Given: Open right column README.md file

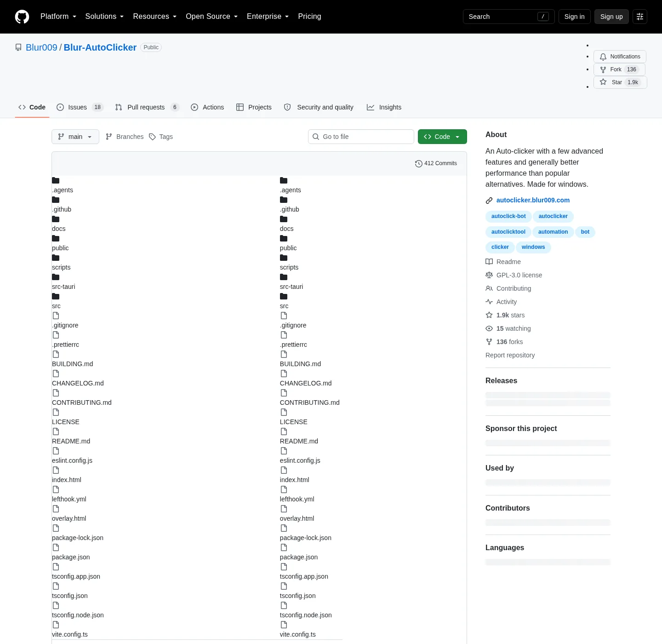Looking at the screenshot, I should coord(299,441).
